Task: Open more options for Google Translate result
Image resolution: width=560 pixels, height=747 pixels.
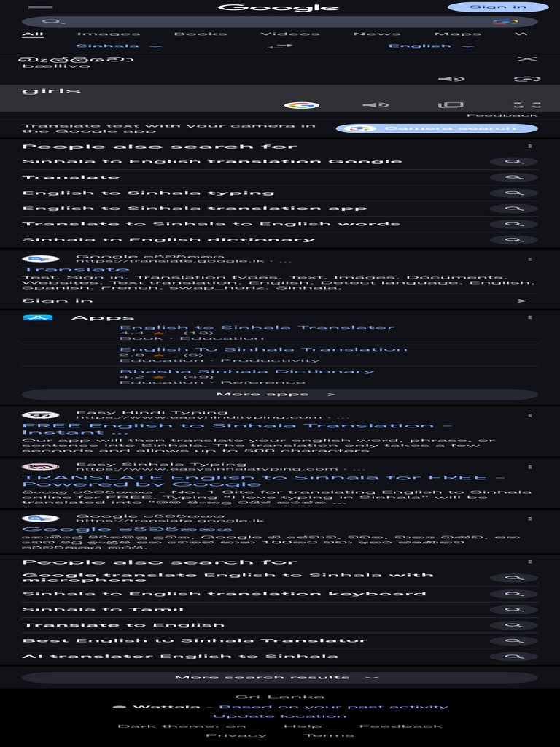Action: (x=530, y=259)
